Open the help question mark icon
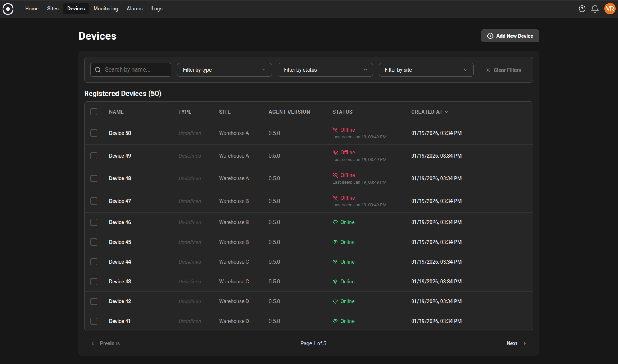 tap(582, 9)
